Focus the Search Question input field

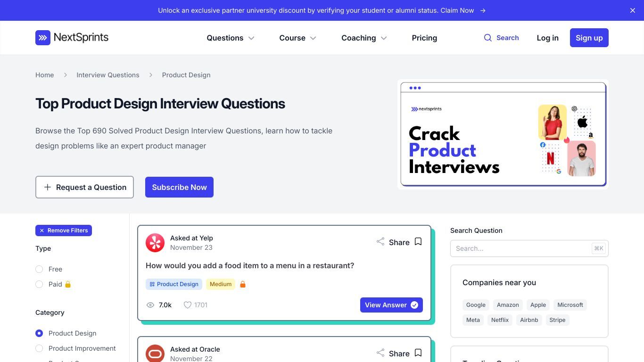point(529,248)
